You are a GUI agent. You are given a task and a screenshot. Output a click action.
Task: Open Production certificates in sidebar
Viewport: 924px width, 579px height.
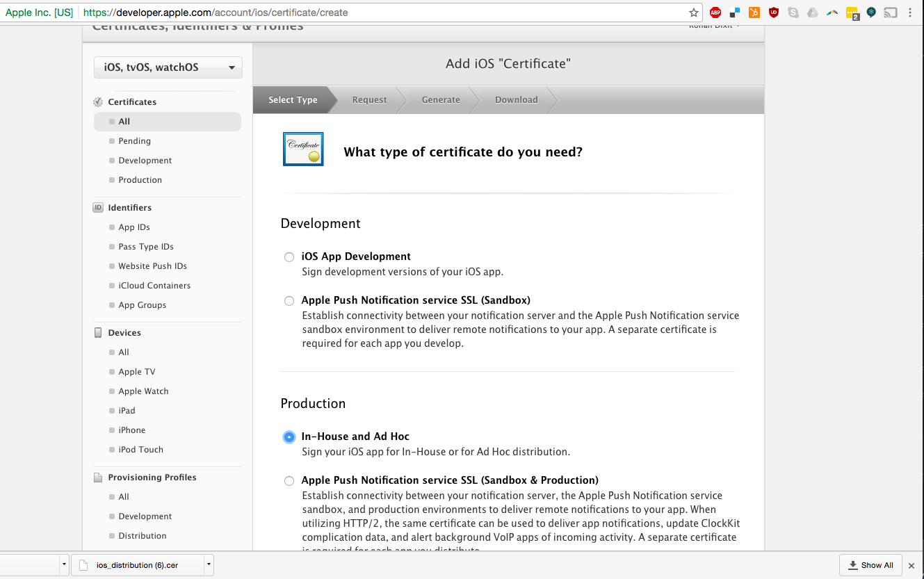140,180
